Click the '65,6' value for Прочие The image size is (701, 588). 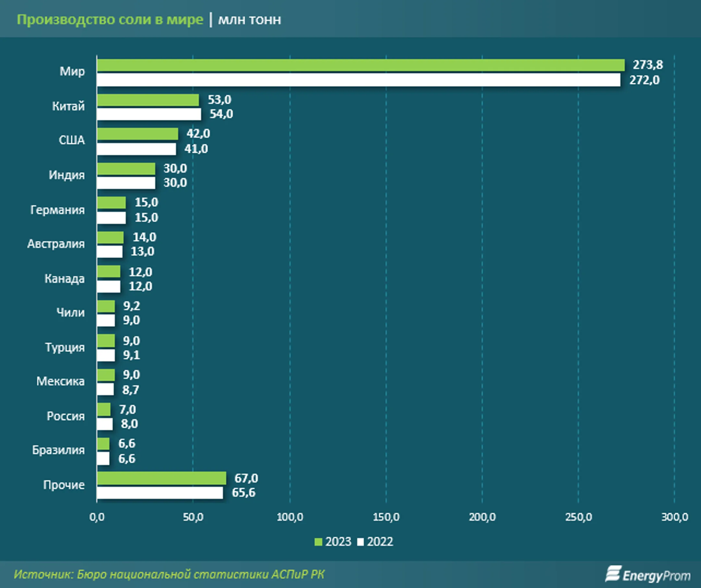tap(244, 493)
